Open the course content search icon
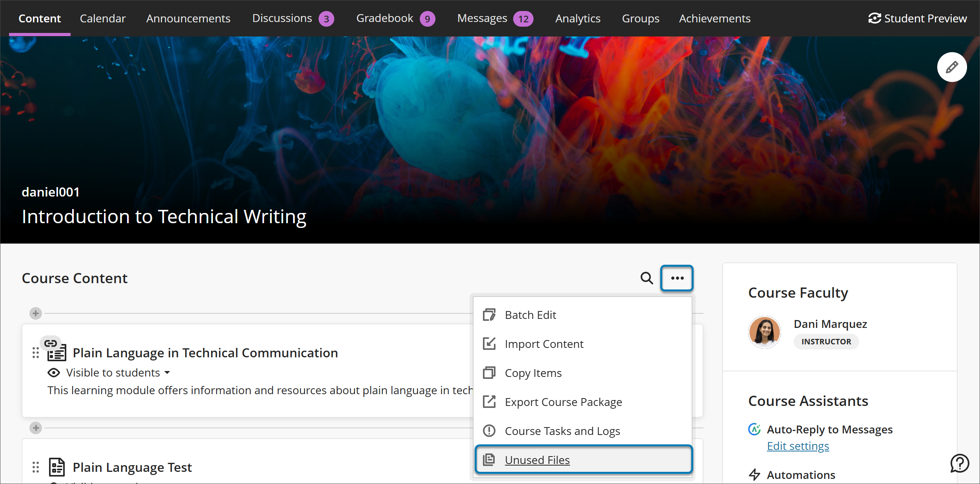Image resolution: width=980 pixels, height=484 pixels. 646,278
